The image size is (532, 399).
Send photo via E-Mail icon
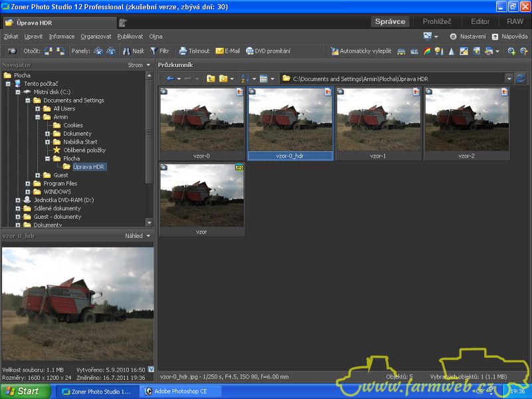(227, 51)
